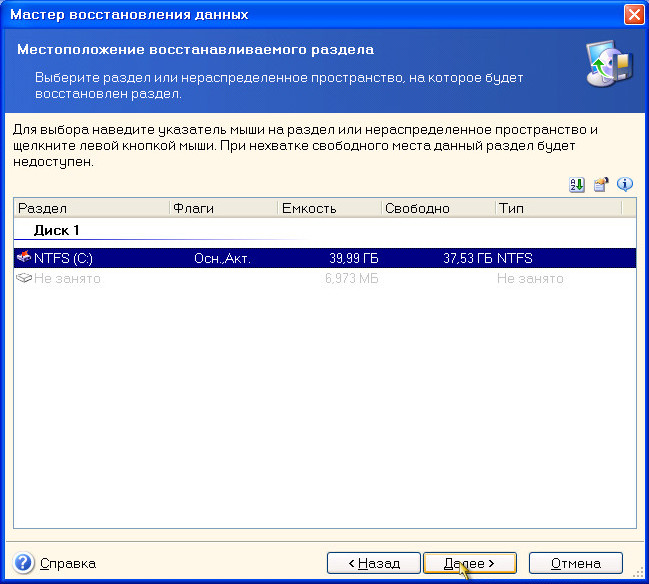The image size is (649, 584).
Task: Click the 37,53 ГБ free space value
Action: pos(468,258)
